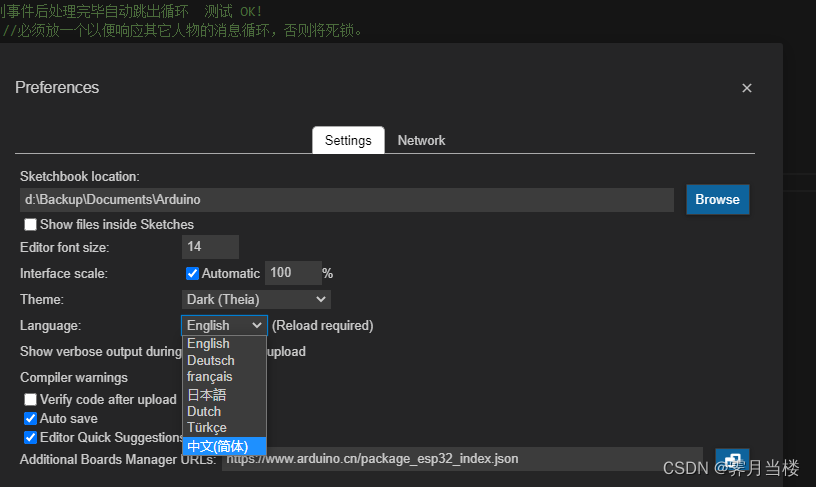Viewport: 816px width, 487px height.
Task: Select English in the language list
Action: coord(224,343)
